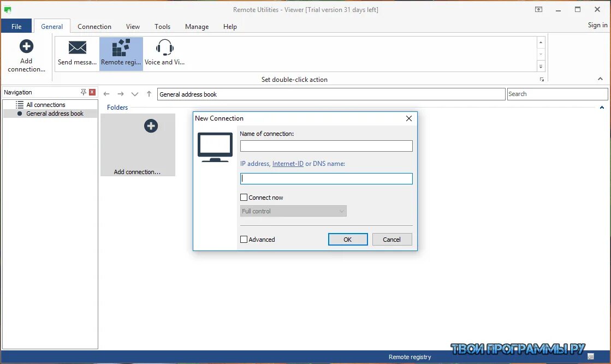Select All connections in navigation tree

(45, 105)
